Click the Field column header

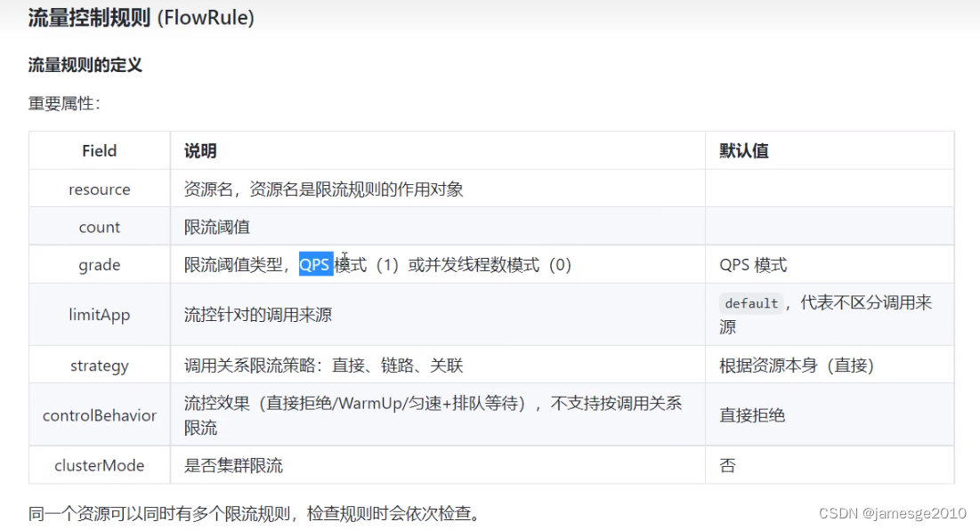[100, 150]
